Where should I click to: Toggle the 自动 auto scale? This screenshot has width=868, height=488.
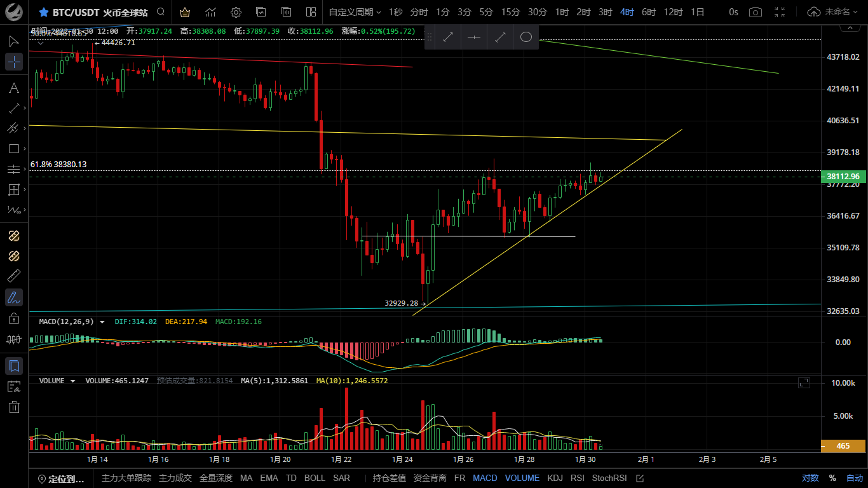[855, 478]
